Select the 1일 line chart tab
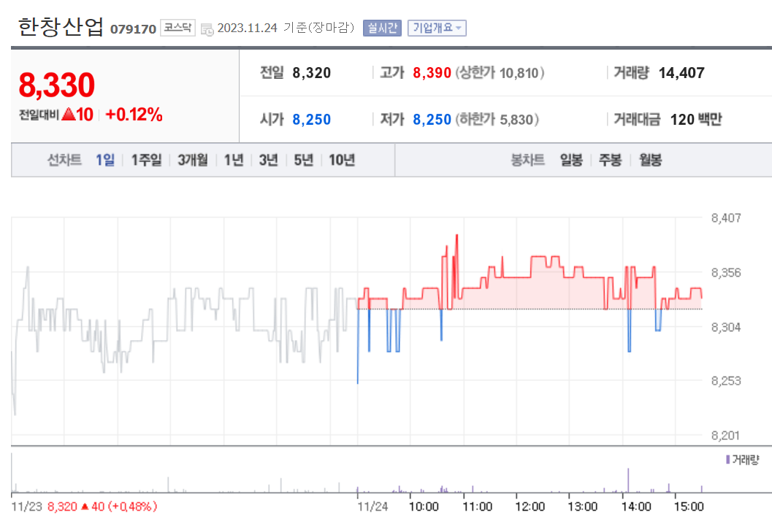 tap(105, 160)
